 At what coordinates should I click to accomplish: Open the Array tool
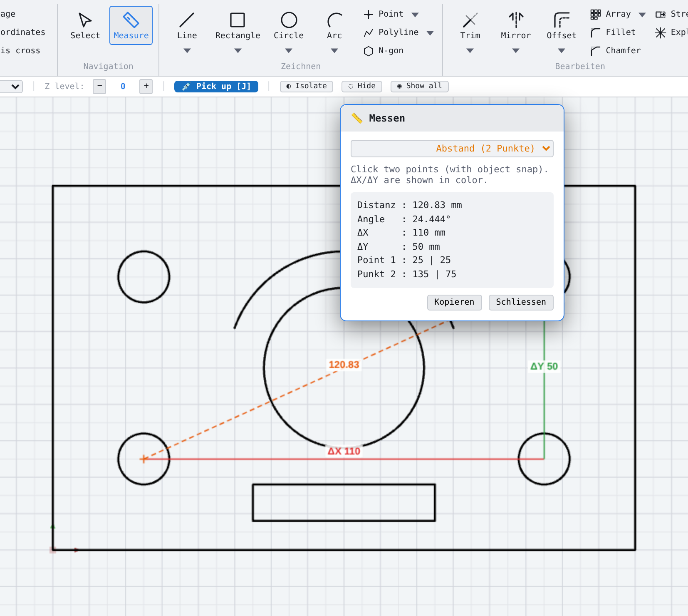(x=611, y=14)
